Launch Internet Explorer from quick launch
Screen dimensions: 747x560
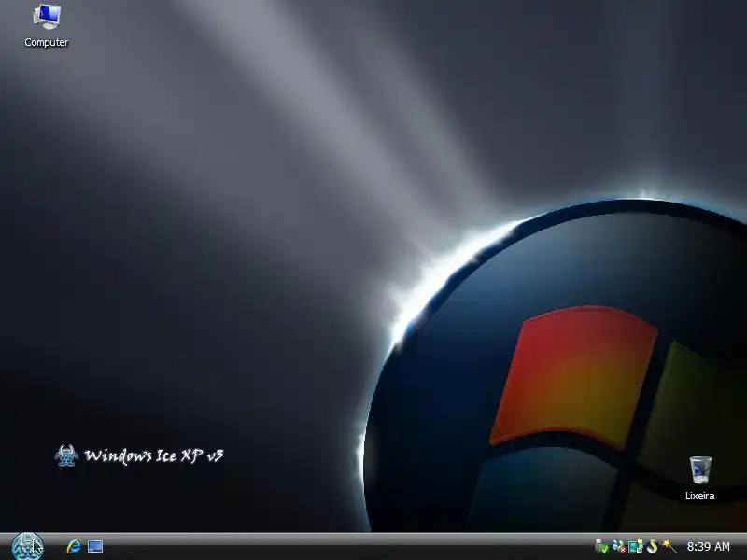click(x=74, y=546)
